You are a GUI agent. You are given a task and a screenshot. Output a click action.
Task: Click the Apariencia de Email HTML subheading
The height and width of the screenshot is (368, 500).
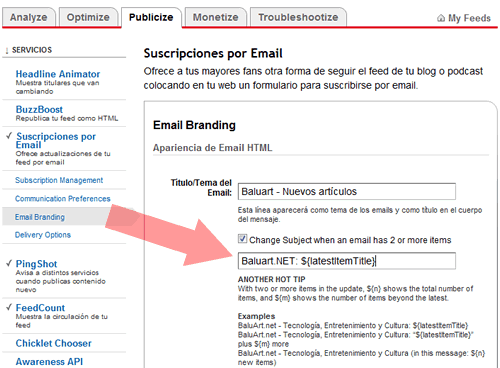pos(212,148)
